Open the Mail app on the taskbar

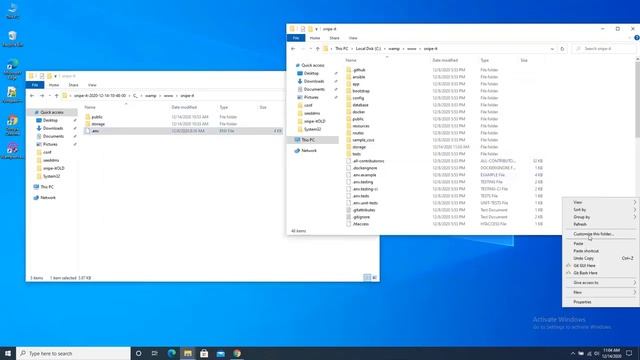(x=220, y=353)
